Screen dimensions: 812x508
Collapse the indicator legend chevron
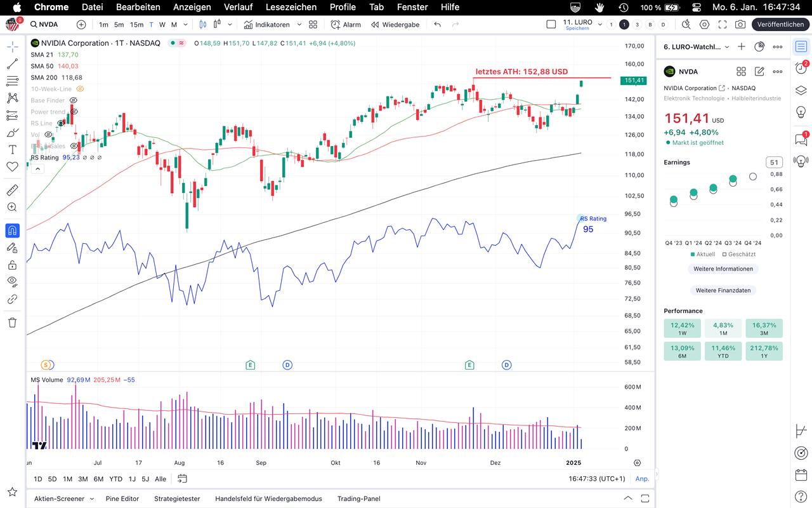(x=37, y=169)
